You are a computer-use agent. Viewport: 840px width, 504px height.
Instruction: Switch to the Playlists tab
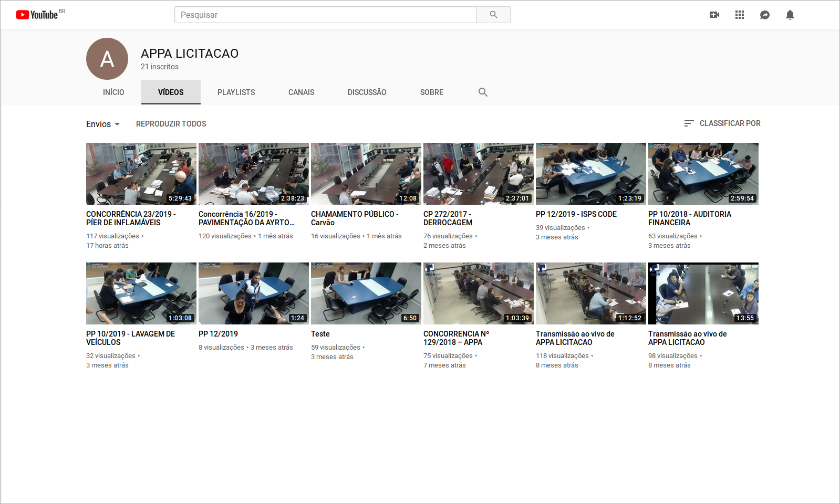coord(236,92)
